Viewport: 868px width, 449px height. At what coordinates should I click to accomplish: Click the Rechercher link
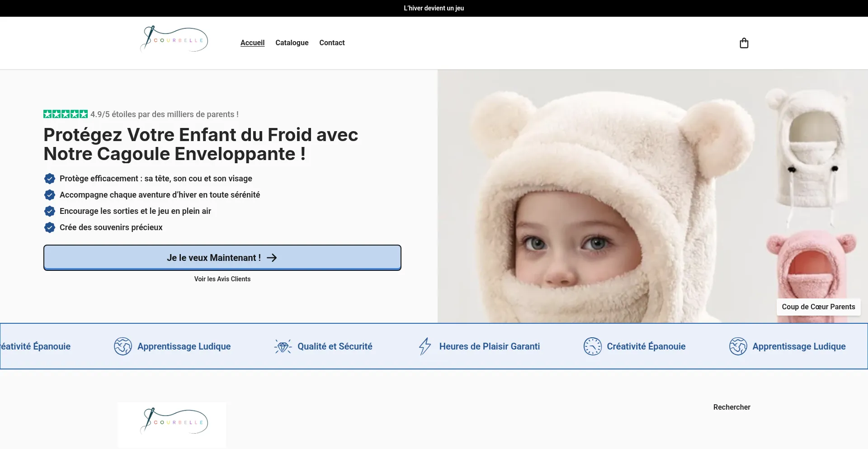pyautogui.click(x=731, y=407)
